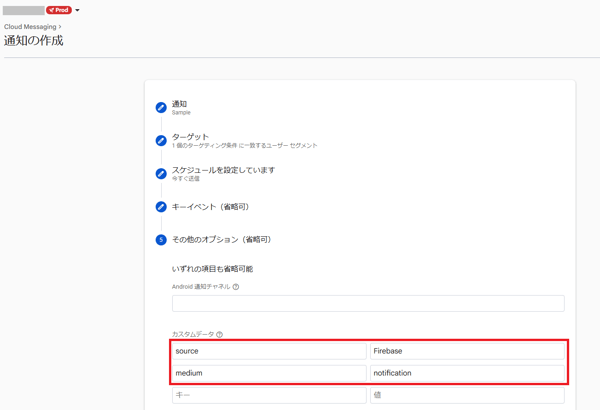600x410 pixels.
Task: Open help icon next to Android 通知チャネル
Action: coord(236,287)
